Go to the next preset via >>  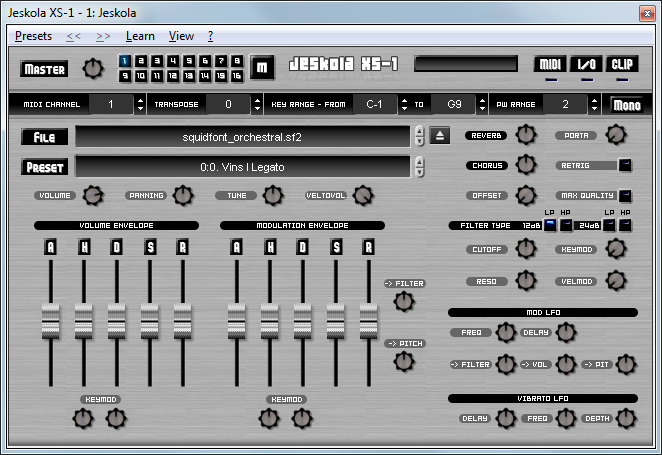(103, 36)
